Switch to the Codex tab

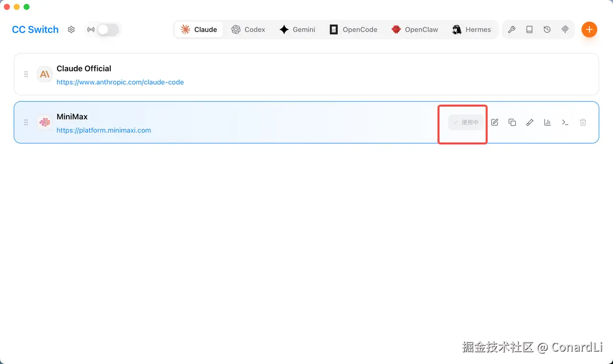coord(248,30)
